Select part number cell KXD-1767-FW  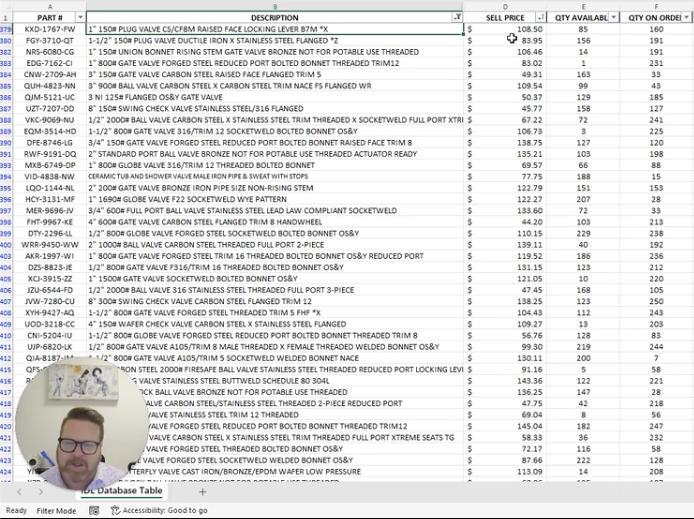coord(50,29)
